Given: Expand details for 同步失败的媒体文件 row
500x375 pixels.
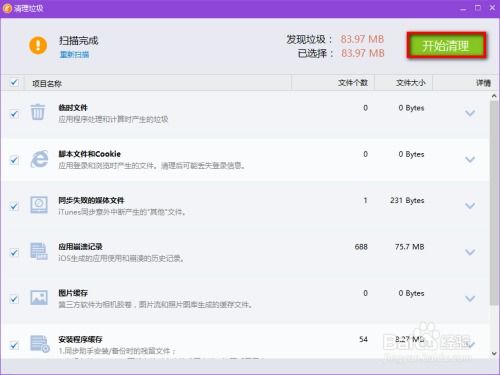Looking at the screenshot, I should 470,206.
